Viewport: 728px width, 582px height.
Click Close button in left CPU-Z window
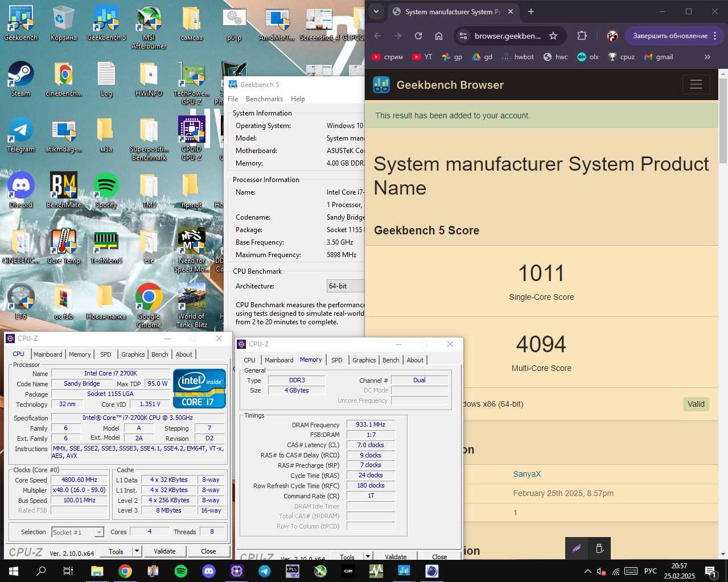click(x=208, y=551)
